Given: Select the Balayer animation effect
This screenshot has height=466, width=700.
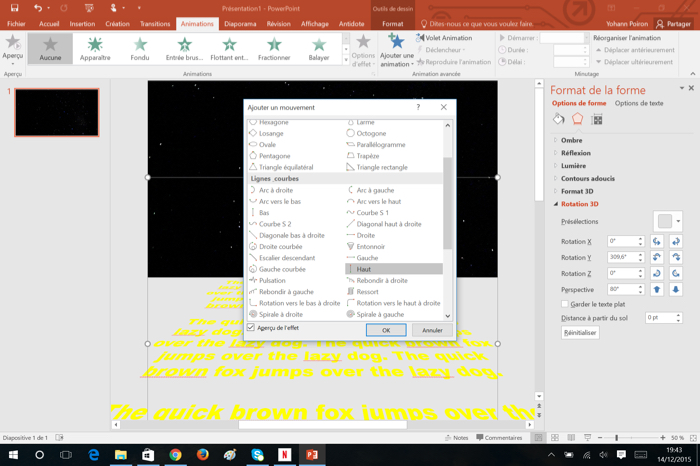Looking at the screenshot, I should pos(318,48).
